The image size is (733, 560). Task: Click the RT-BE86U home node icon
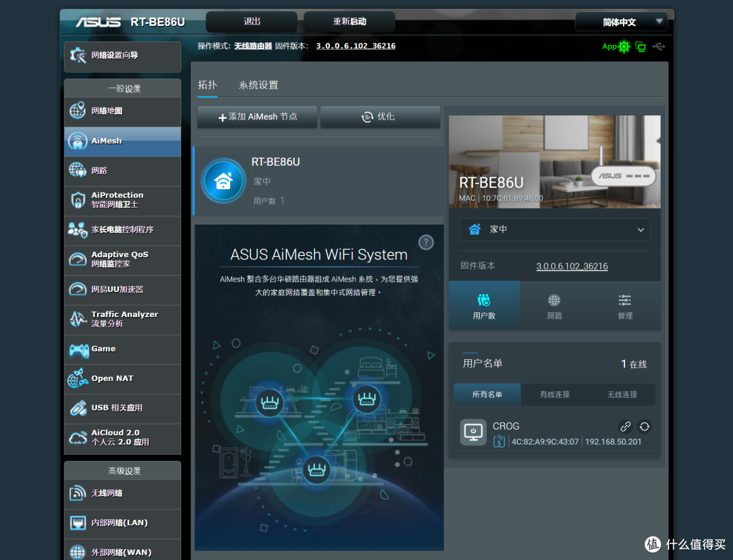[x=223, y=181]
